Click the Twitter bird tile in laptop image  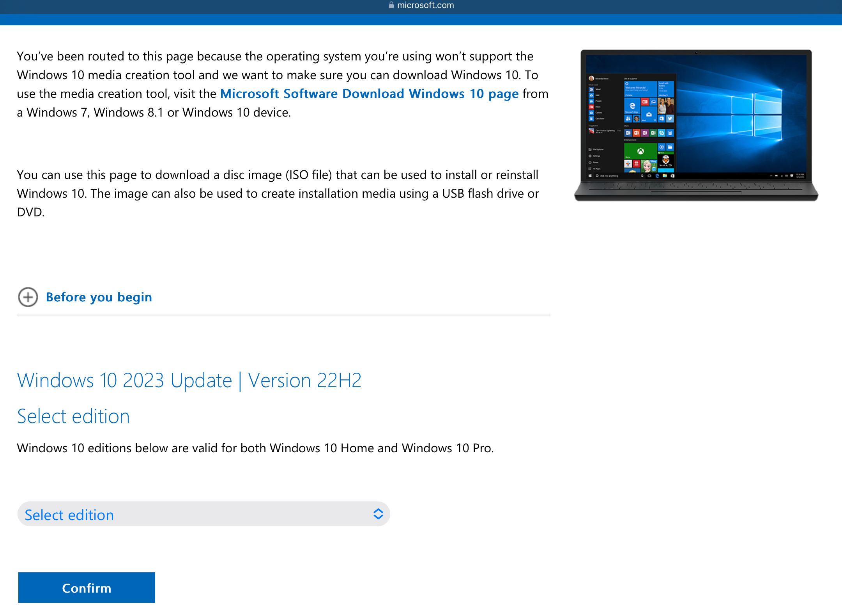tap(670, 118)
